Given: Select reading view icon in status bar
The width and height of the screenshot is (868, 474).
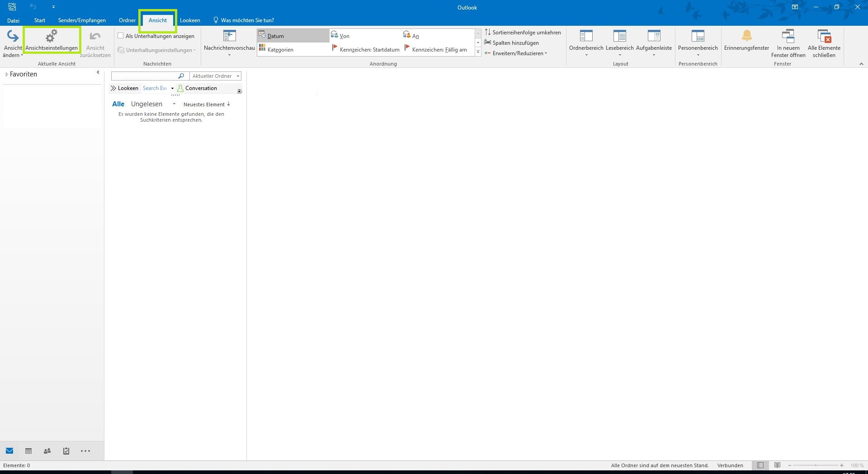Looking at the screenshot, I should pyautogui.click(x=777, y=465).
